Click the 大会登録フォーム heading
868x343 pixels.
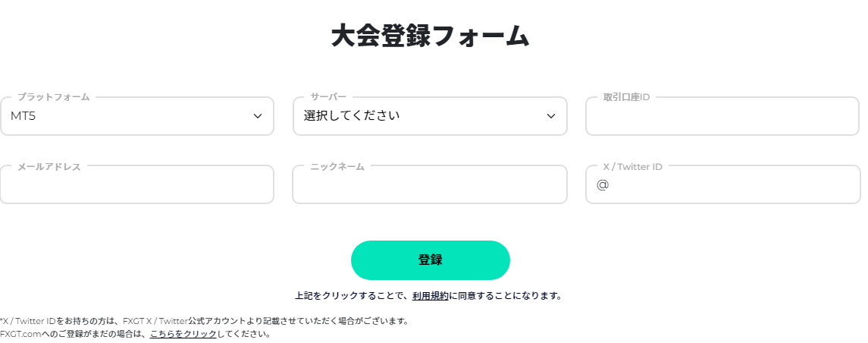(x=430, y=36)
